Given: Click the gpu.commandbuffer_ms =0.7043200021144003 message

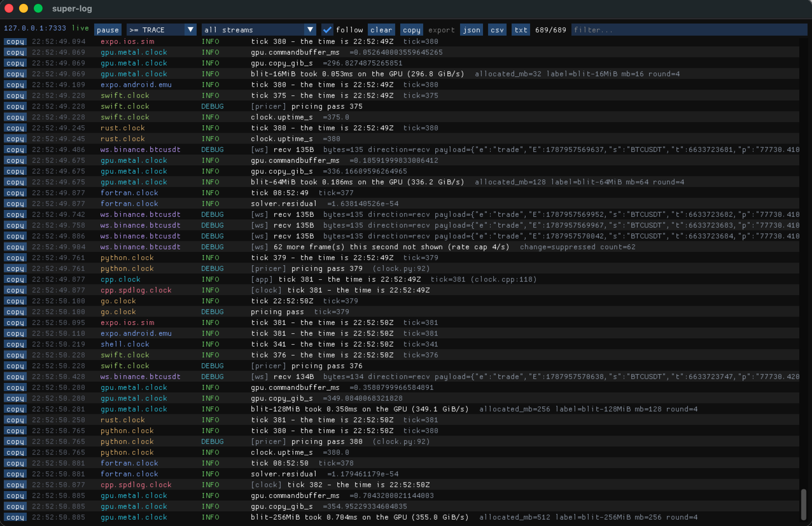Looking at the screenshot, I should [x=342, y=496].
